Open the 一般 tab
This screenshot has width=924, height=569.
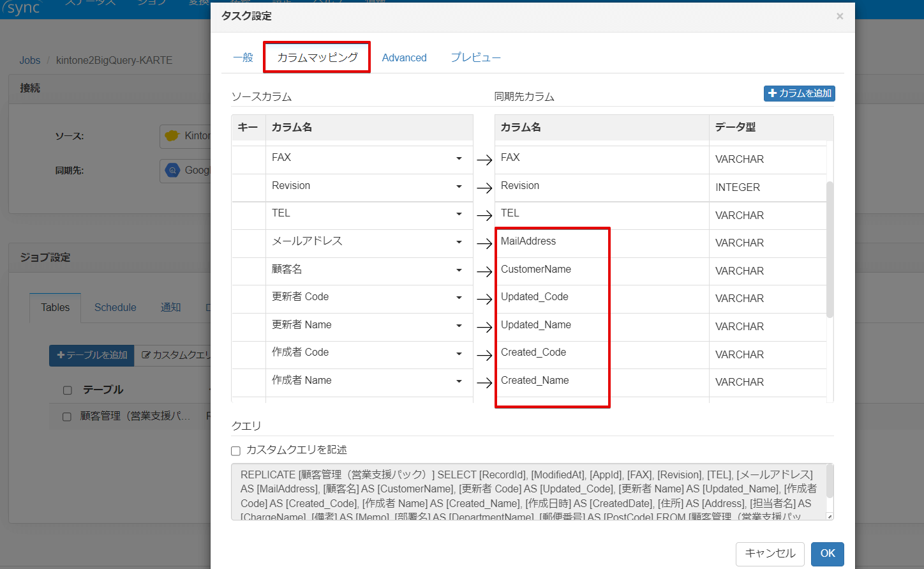tap(243, 57)
